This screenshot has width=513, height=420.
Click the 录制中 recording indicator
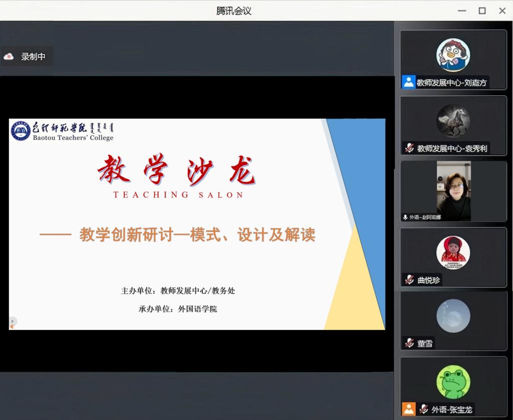point(33,57)
